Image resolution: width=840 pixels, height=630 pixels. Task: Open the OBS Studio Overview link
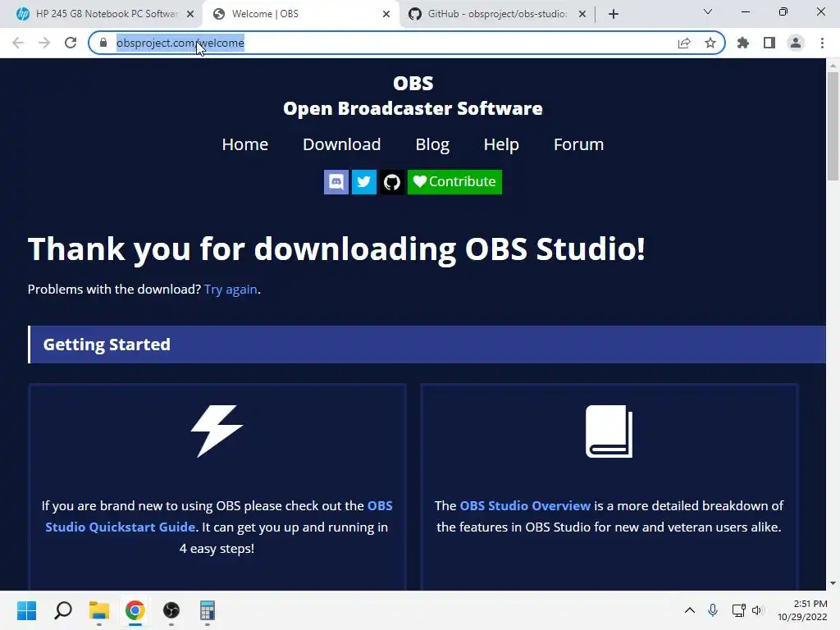525,505
